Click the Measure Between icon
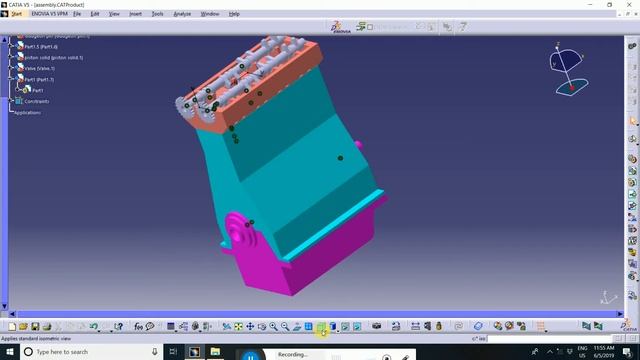Screen dimensions: 640x360 tap(415, 327)
